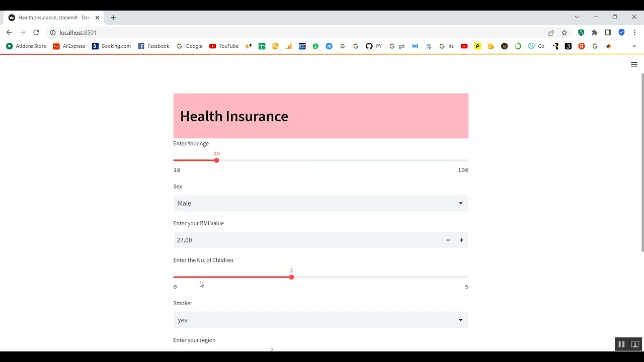Open the Telegram bookmark icon

click(x=329, y=46)
